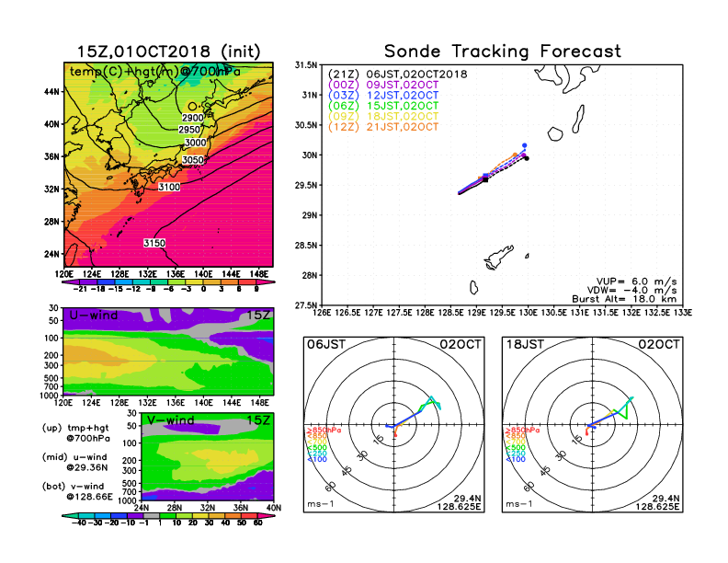Click "<100" legend in the 18JST hodograph
728x563 pixels.
coord(515,459)
